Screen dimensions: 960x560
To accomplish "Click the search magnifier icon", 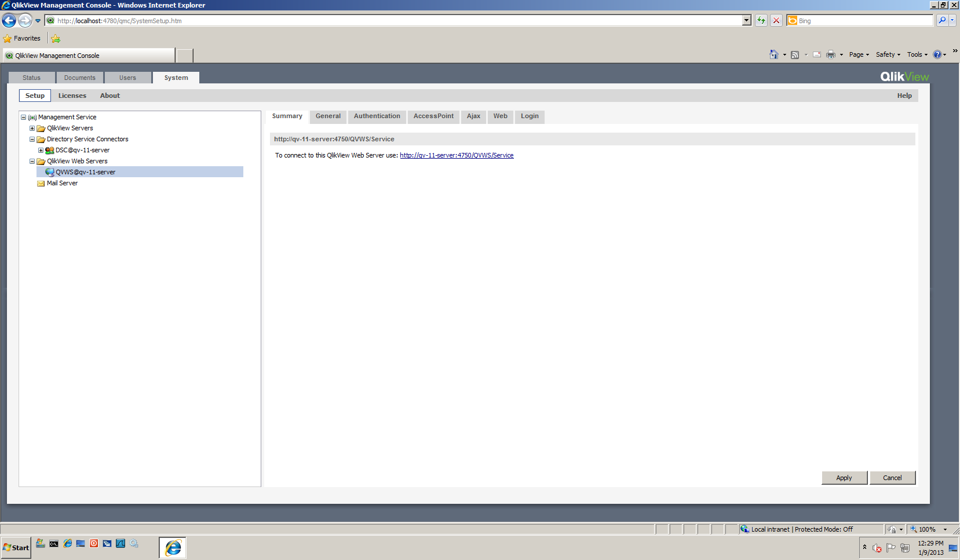I will click(x=943, y=20).
